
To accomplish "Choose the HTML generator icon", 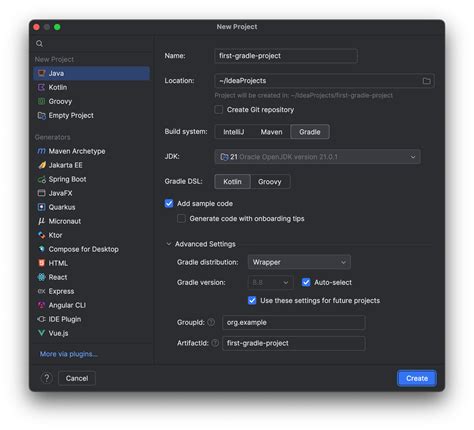I will [x=41, y=263].
